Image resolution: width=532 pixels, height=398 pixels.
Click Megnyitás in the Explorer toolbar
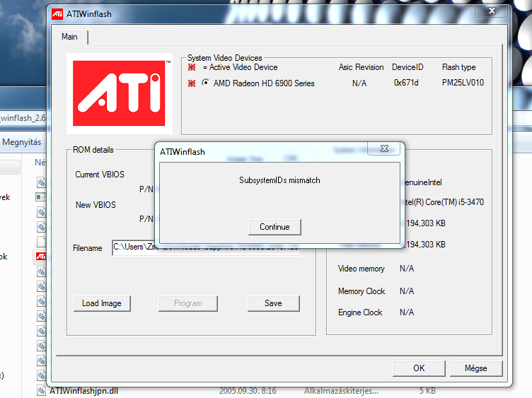tap(22, 142)
